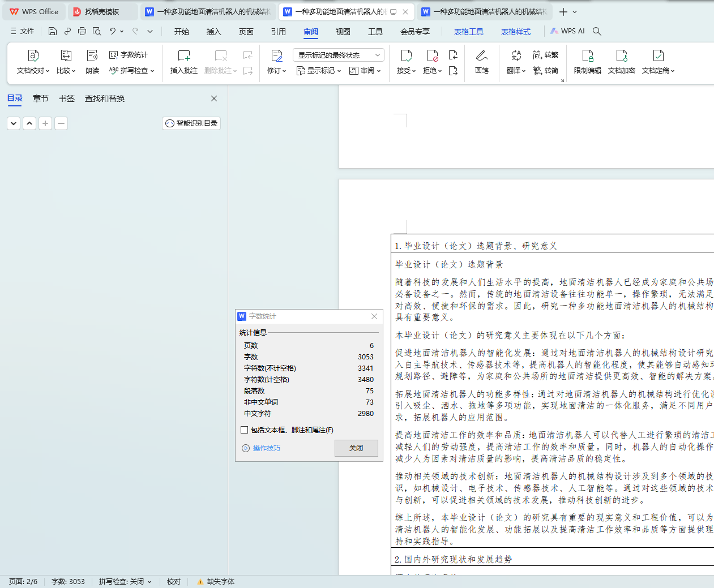Open the WPS AI assistant

[x=567, y=31]
